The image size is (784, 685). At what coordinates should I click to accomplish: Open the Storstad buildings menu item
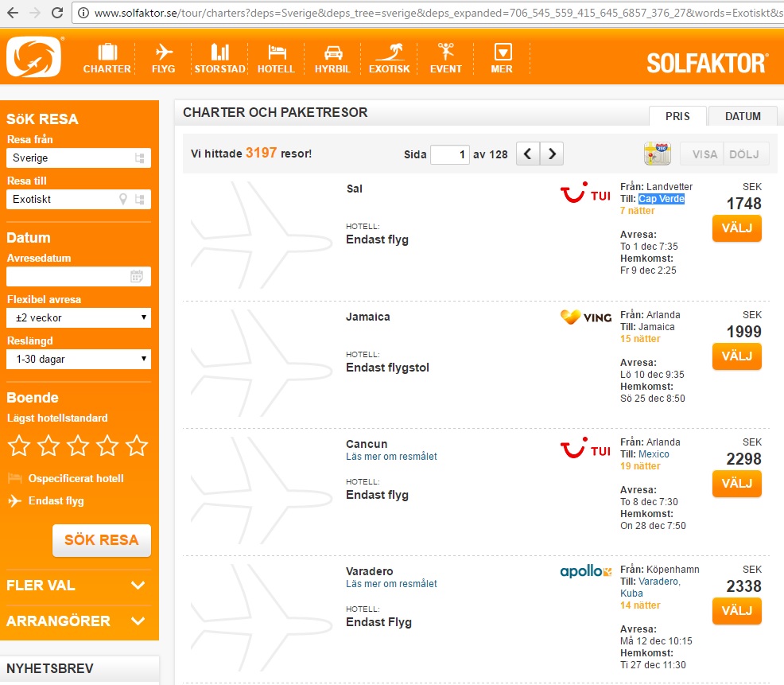220,59
